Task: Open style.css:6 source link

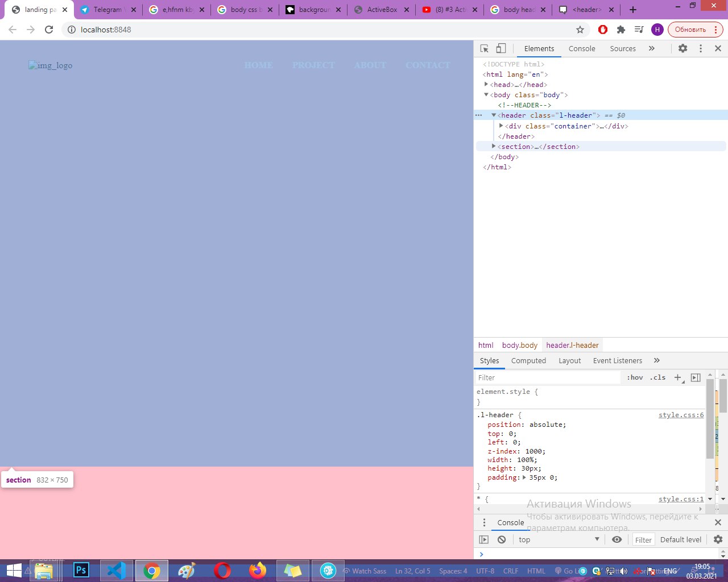Action: (681, 415)
